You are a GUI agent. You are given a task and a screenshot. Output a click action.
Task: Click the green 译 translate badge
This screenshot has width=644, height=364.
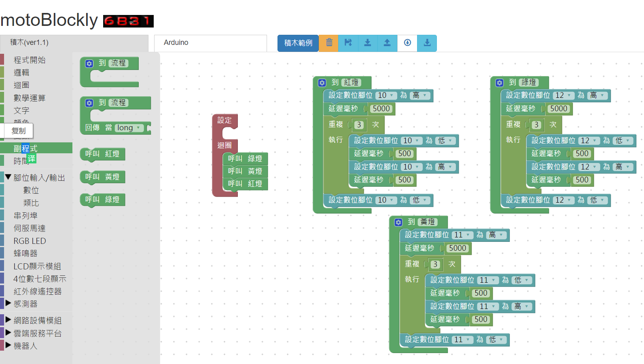pyautogui.click(x=32, y=159)
